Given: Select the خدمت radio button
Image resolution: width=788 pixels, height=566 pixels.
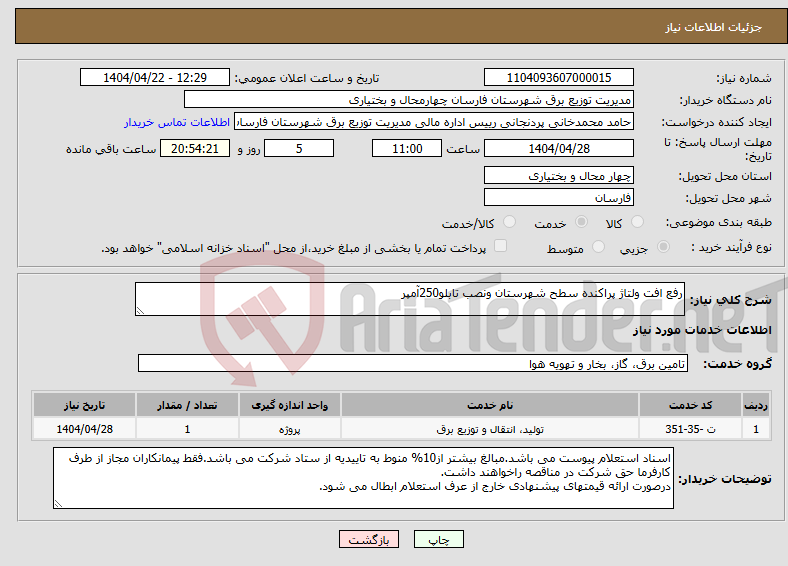Looking at the screenshot, I should click(x=581, y=222).
